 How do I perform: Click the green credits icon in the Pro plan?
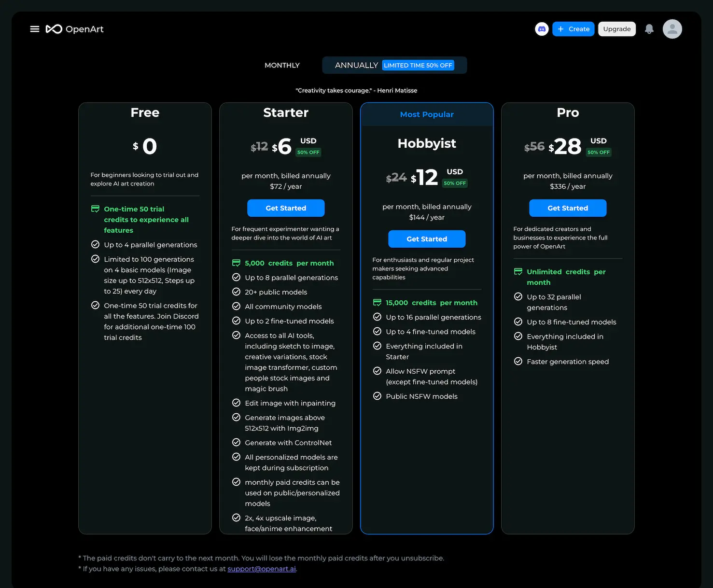pyautogui.click(x=518, y=271)
